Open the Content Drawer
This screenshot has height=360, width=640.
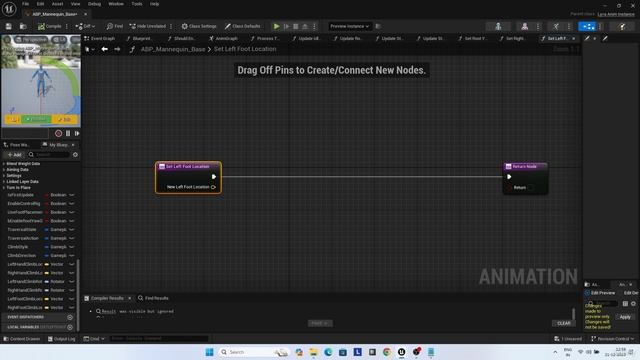[x=22, y=339]
